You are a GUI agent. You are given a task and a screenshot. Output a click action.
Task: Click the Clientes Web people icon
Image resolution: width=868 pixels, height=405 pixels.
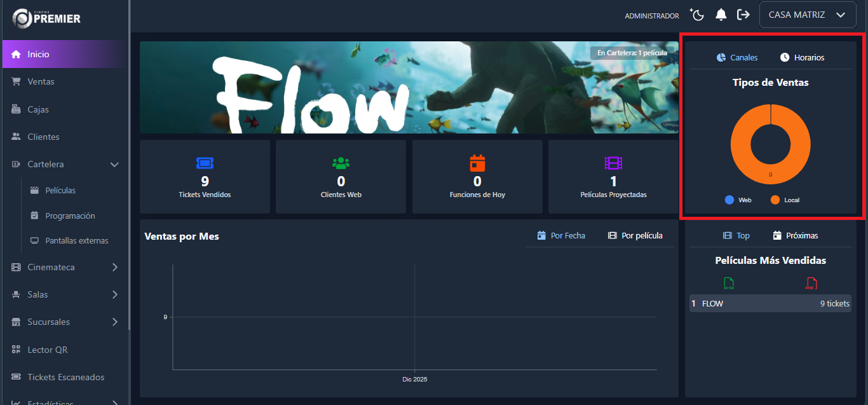pyautogui.click(x=341, y=163)
